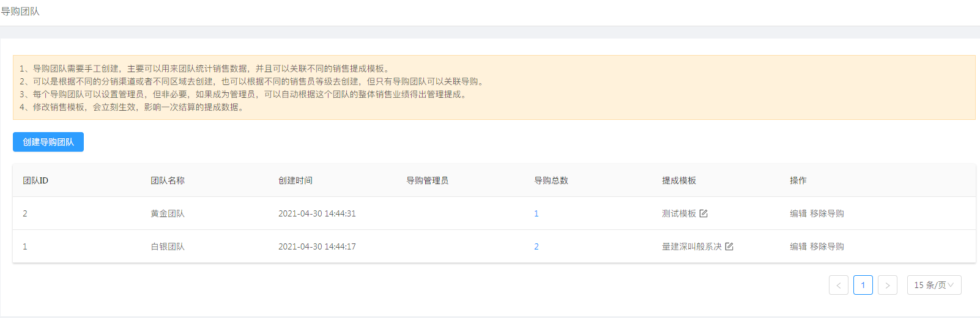Click 移除导购 for 黄金团队 row
Screen dimensions: 980x318
(x=827, y=213)
